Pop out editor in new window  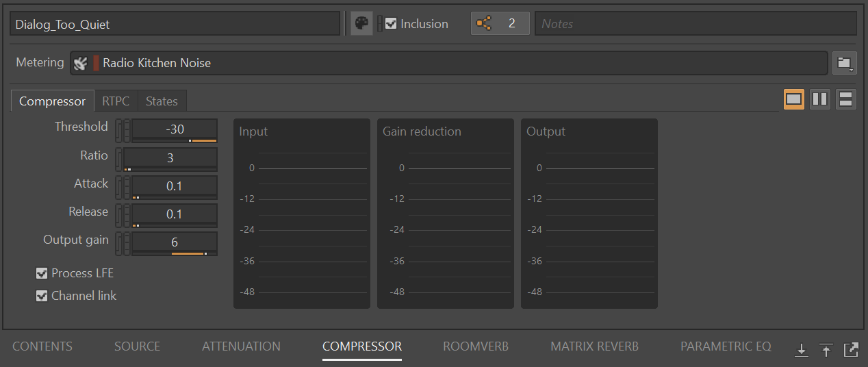pyautogui.click(x=851, y=349)
